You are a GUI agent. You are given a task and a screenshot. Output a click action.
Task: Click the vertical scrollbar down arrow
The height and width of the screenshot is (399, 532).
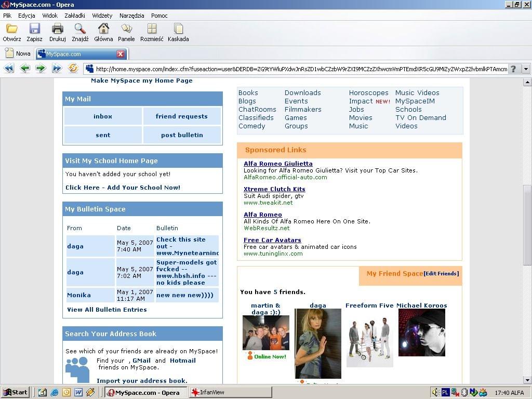tap(527, 380)
